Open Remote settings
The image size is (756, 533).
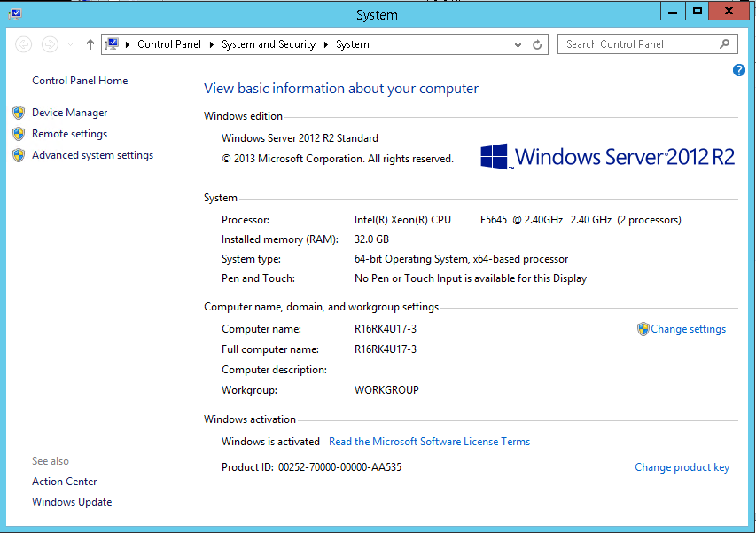(x=69, y=134)
